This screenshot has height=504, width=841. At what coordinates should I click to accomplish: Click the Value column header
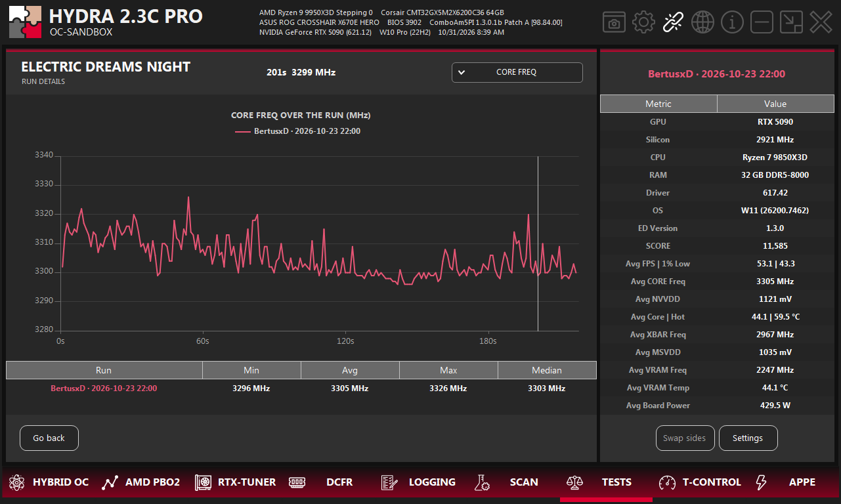[x=775, y=104]
